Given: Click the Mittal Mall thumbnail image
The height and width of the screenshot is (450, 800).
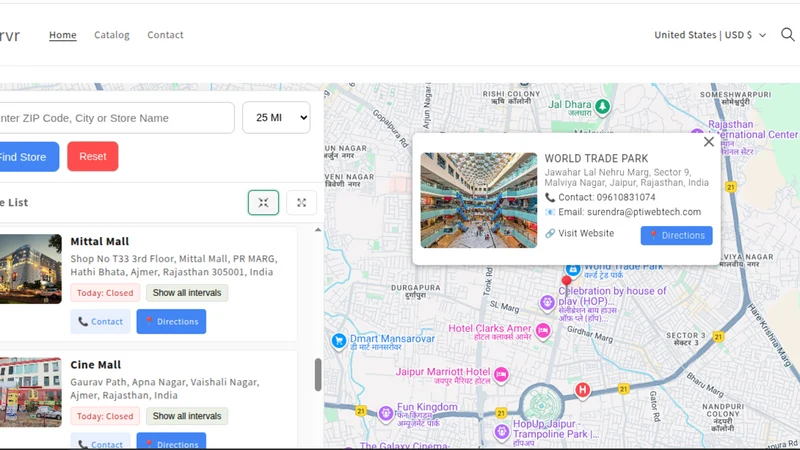Looking at the screenshot, I should click(x=31, y=269).
